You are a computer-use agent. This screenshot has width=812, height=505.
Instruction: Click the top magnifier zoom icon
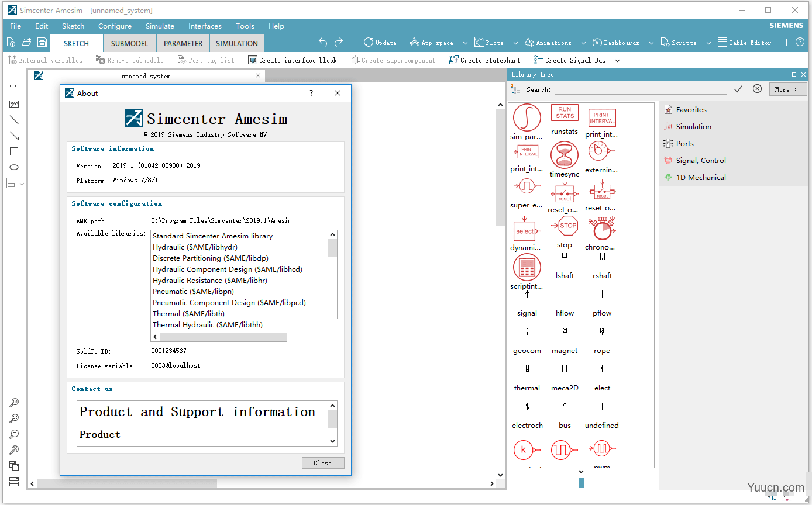point(14,403)
